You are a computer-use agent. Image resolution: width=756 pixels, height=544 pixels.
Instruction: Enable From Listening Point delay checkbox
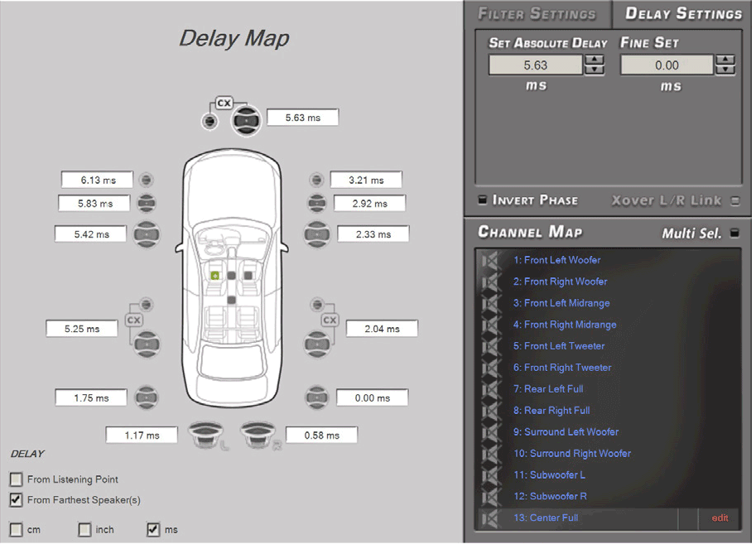tap(16, 479)
